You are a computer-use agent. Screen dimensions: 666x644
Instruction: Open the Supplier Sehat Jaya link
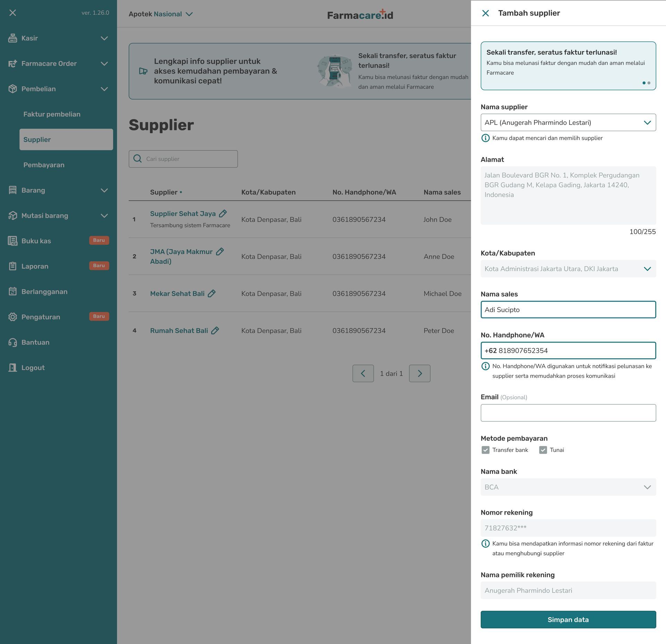tap(183, 214)
